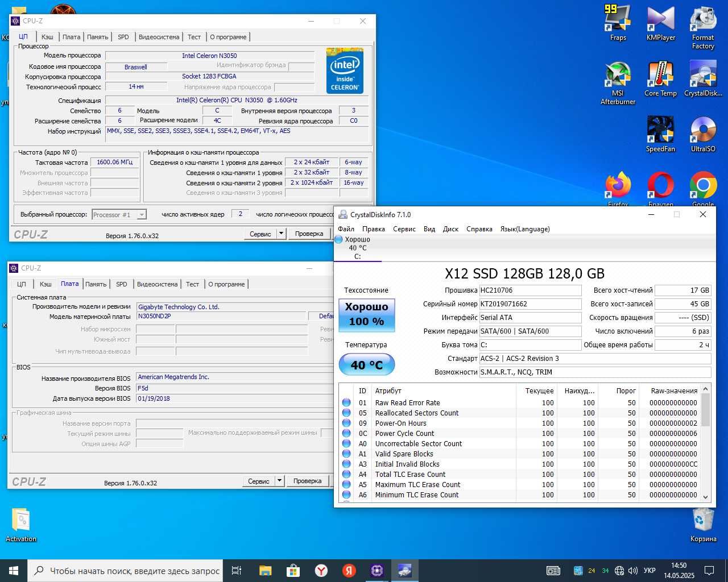The width and height of the screenshot is (728, 582).
Task: Select the Opera Браузер desktop icon
Action: (660, 189)
